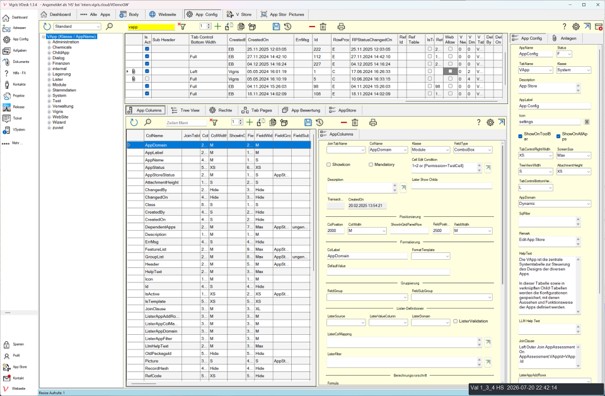Click printer icon in the main toolbar
The height and width of the screenshot is (396, 605).
click(341, 27)
